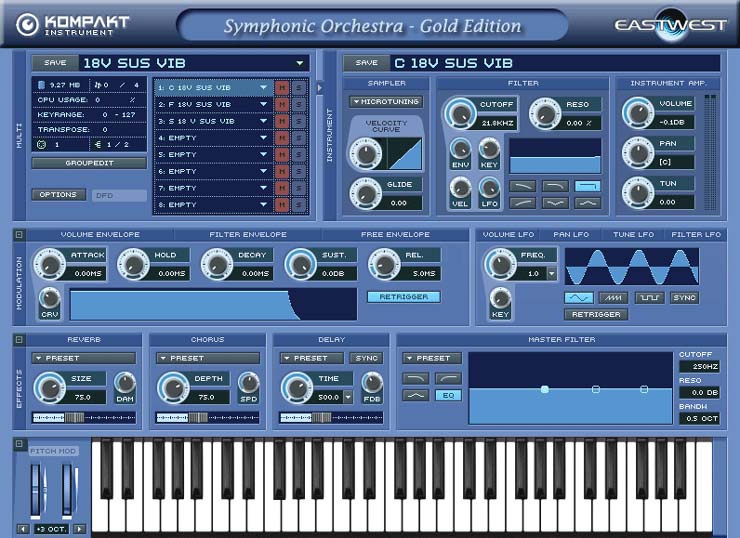Click the instrument Volume knob
Screen dimensions: 740x538
pyautogui.click(x=638, y=113)
